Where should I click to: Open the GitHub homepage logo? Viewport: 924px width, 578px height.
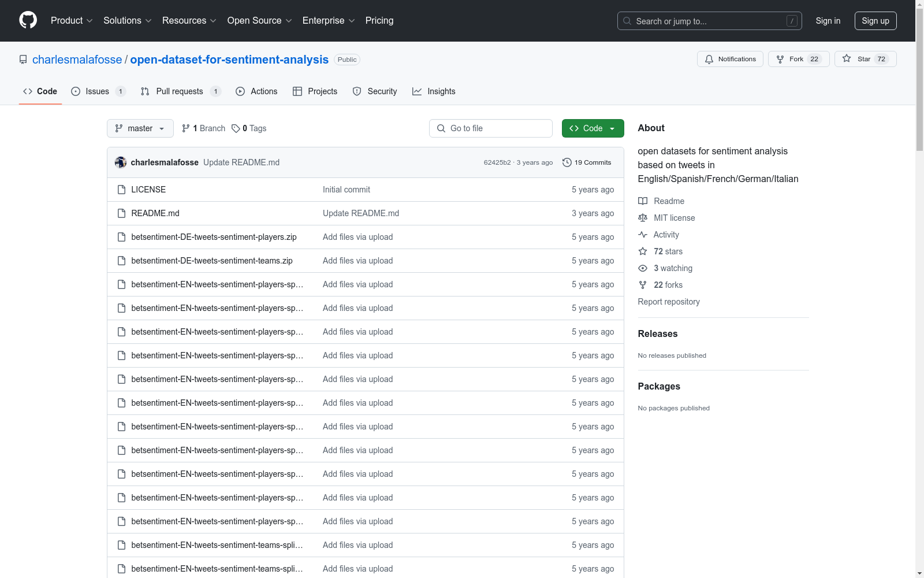[28, 20]
